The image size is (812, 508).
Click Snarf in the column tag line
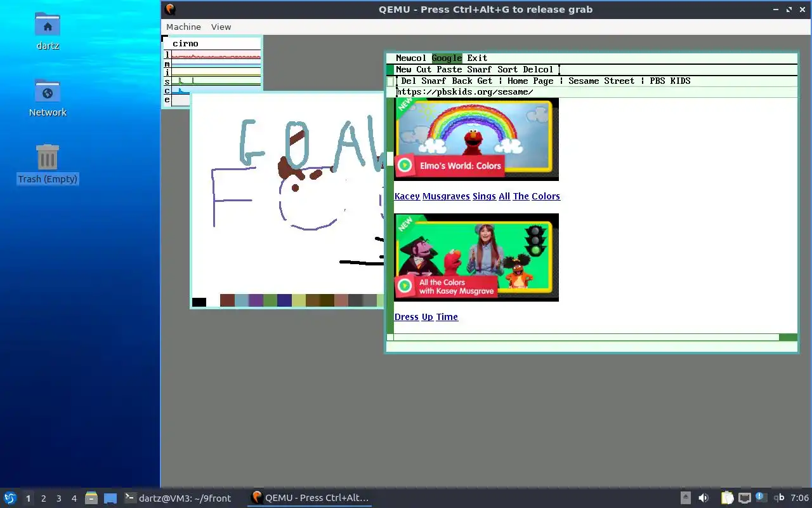point(480,69)
